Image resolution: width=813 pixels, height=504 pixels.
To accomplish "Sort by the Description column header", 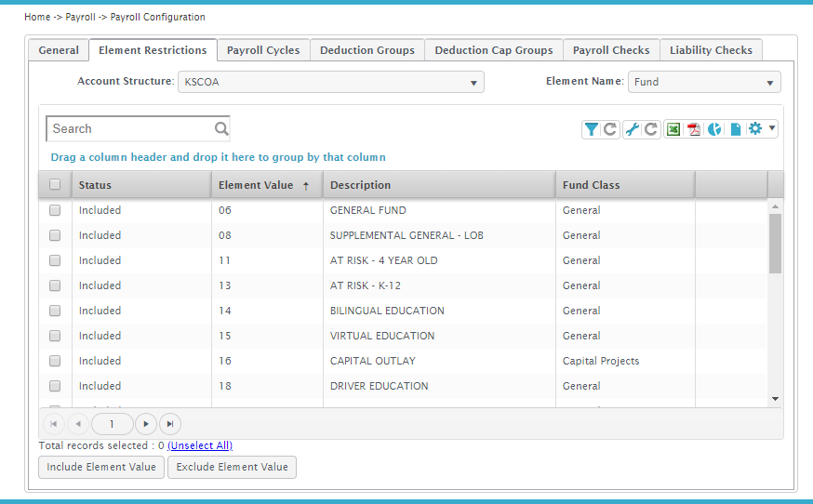I will point(439,185).
